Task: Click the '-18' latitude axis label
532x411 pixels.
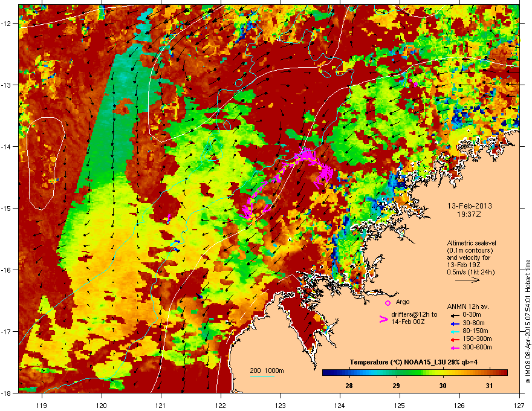Action: 6,393
